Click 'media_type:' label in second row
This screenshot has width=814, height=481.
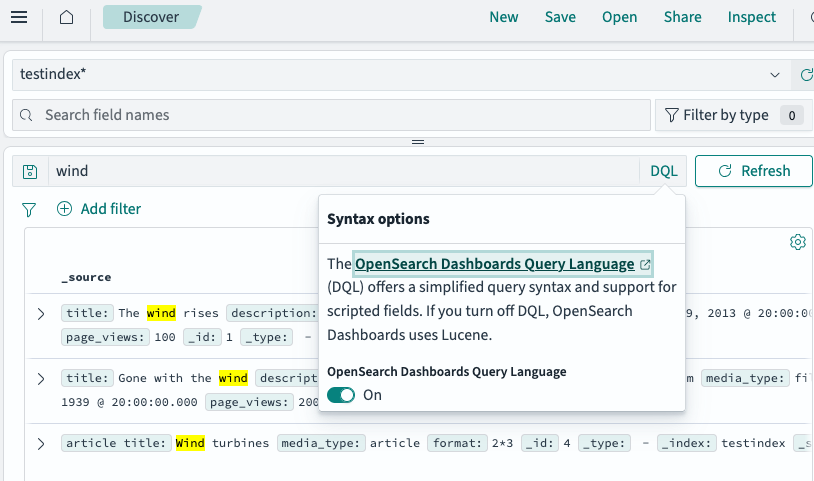pyautogui.click(x=745, y=378)
